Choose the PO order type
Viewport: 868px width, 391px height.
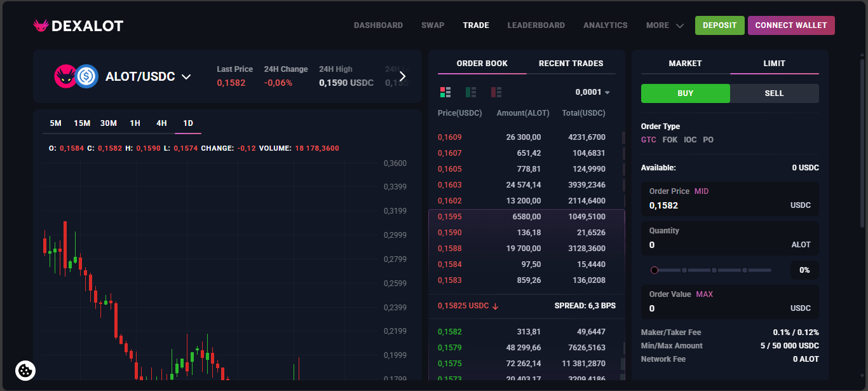point(708,140)
